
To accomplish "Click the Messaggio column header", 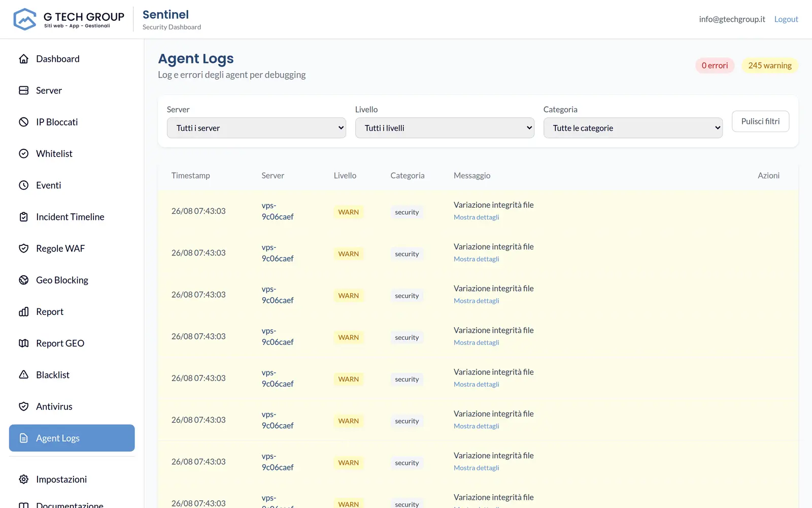I will (x=472, y=175).
